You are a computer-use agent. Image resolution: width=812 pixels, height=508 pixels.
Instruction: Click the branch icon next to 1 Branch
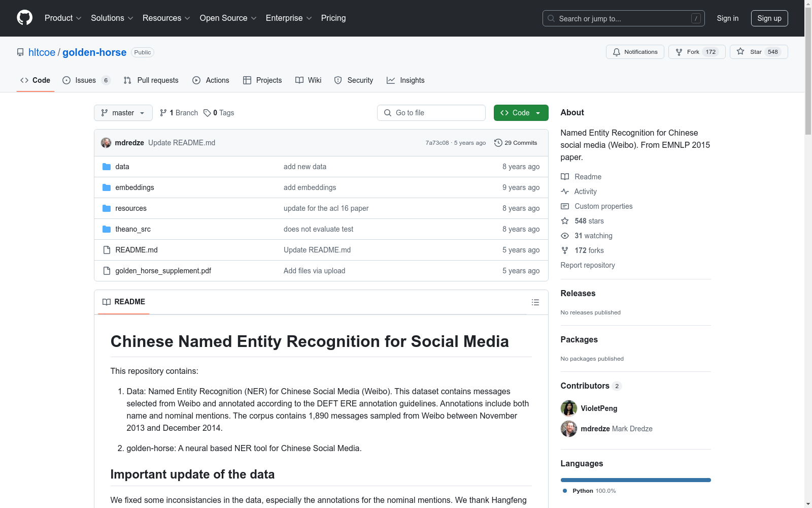[163, 113]
